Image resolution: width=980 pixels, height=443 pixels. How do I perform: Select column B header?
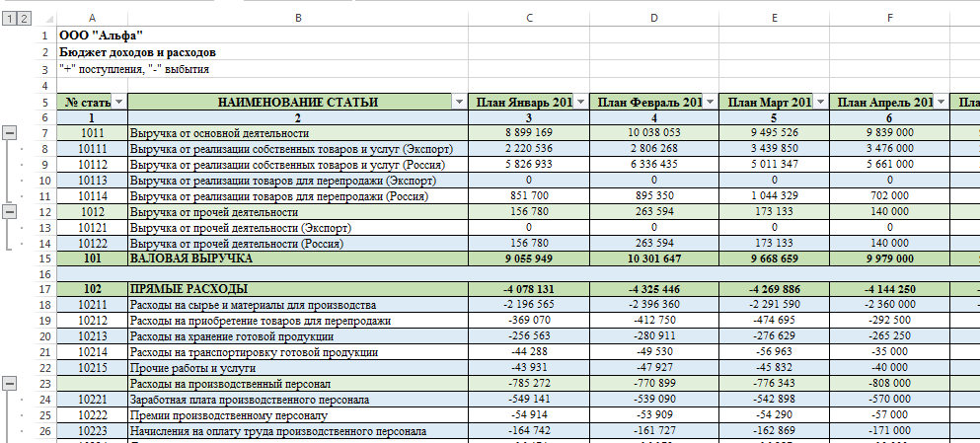[298, 18]
